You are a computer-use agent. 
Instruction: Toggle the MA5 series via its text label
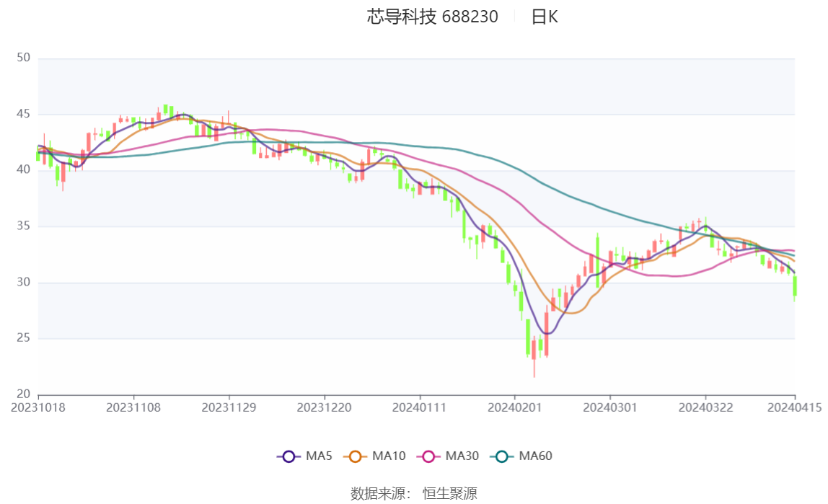pyautogui.click(x=319, y=456)
